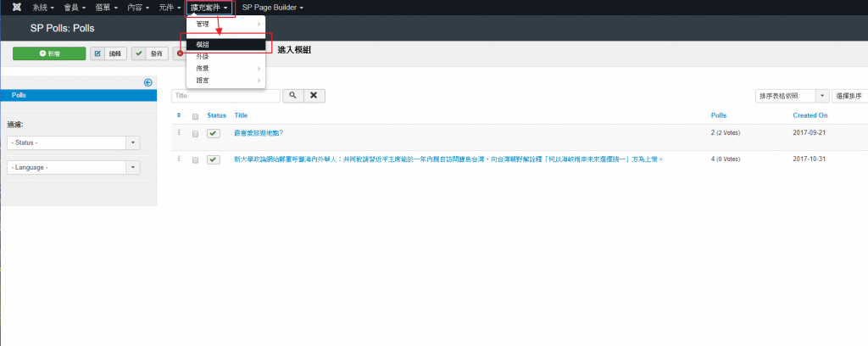Image resolution: width=868 pixels, height=346 pixels.
Task: Toggle published status of the first poll
Action: point(214,133)
